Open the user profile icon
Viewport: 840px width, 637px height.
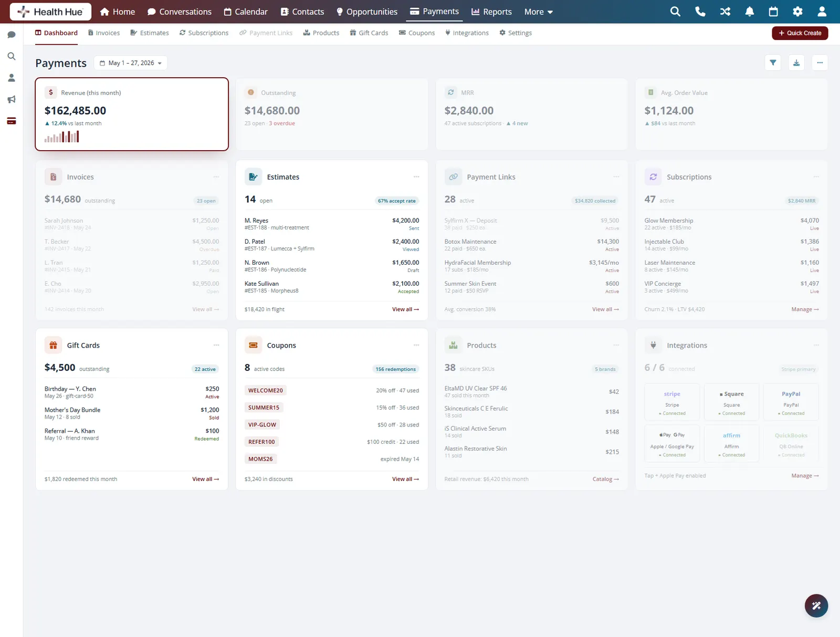[822, 12]
